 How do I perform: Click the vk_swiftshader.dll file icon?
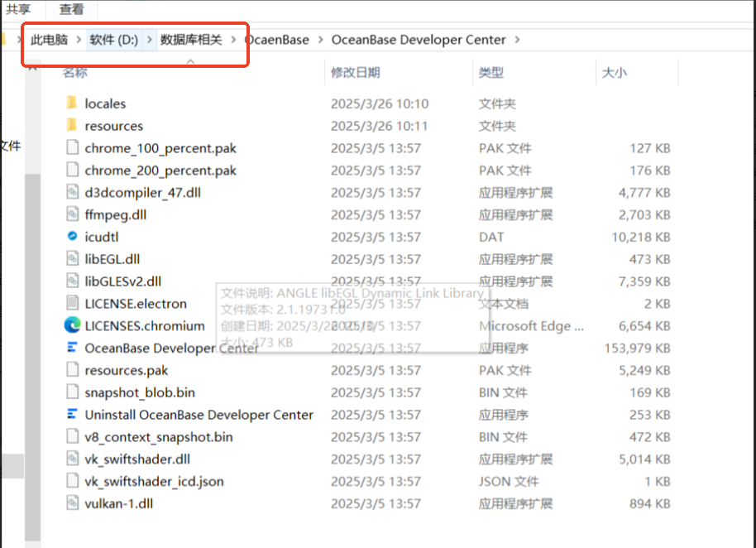coord(72,458)
